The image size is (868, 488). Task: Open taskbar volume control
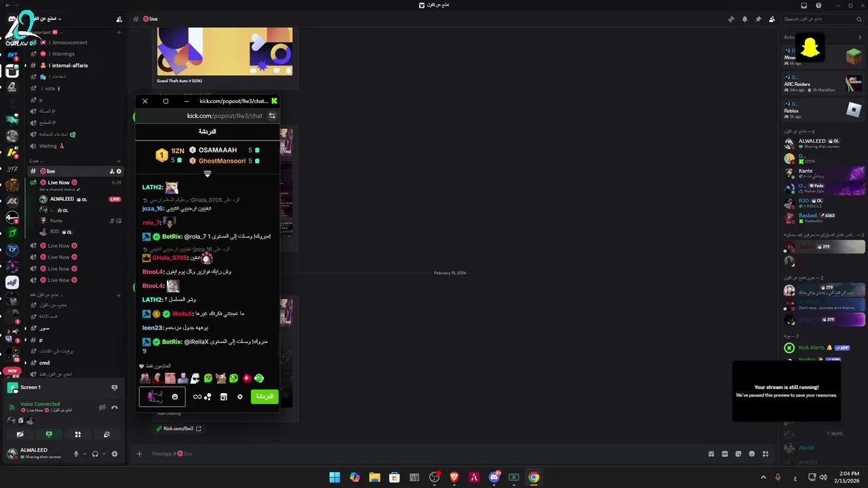click(x=823, y=477)
